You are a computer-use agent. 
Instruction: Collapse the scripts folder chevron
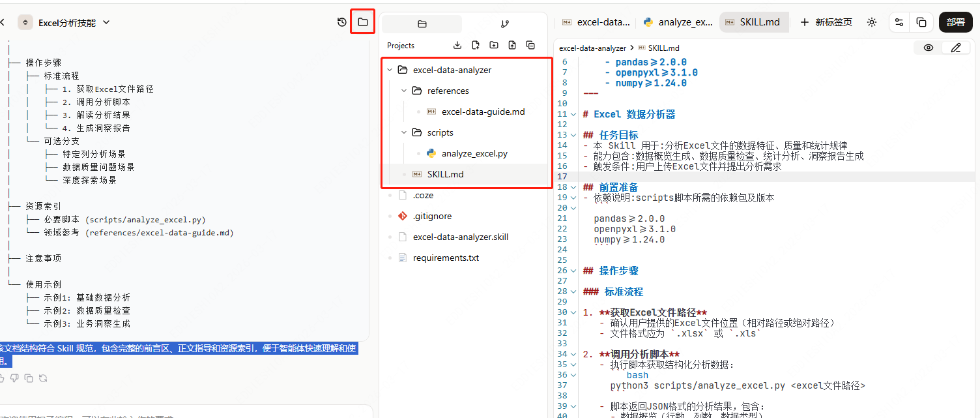404,132
